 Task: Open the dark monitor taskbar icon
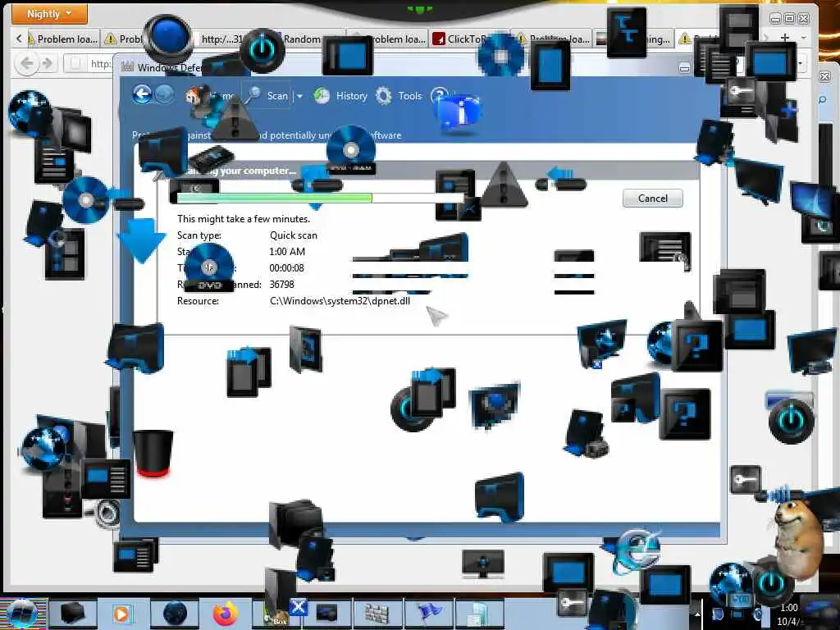point(326,614)
